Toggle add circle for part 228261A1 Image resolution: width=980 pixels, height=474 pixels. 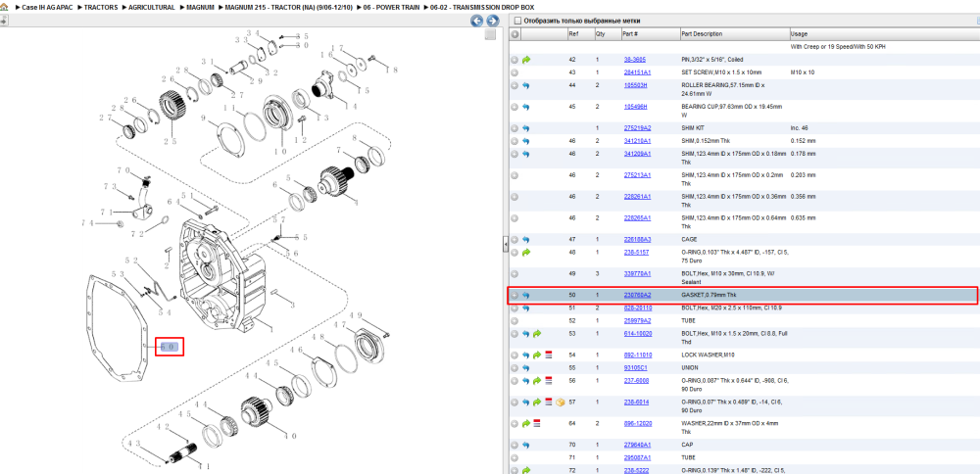tap(515, 197)
